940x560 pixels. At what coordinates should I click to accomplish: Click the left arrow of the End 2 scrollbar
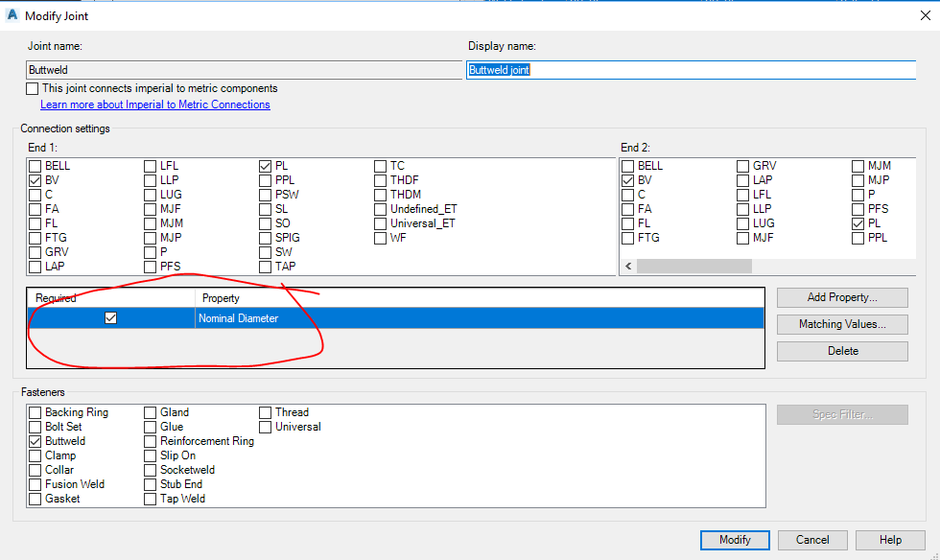point(627,265)
